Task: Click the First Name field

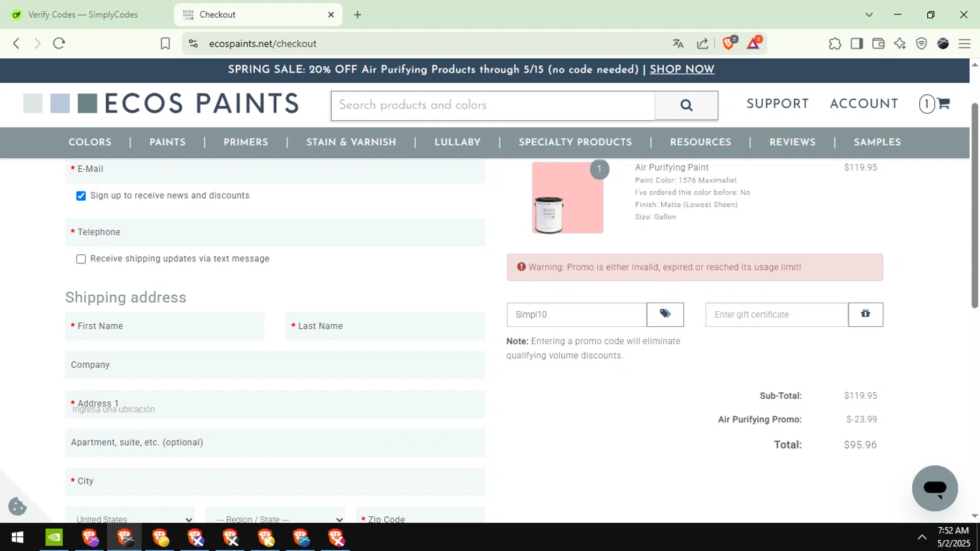Action: point(165,326)
